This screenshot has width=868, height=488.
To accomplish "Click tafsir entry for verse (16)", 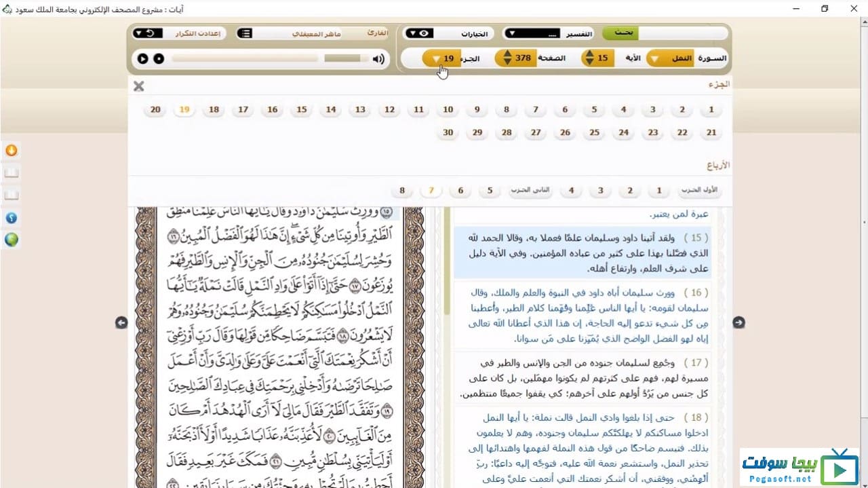I will [583, 314].
